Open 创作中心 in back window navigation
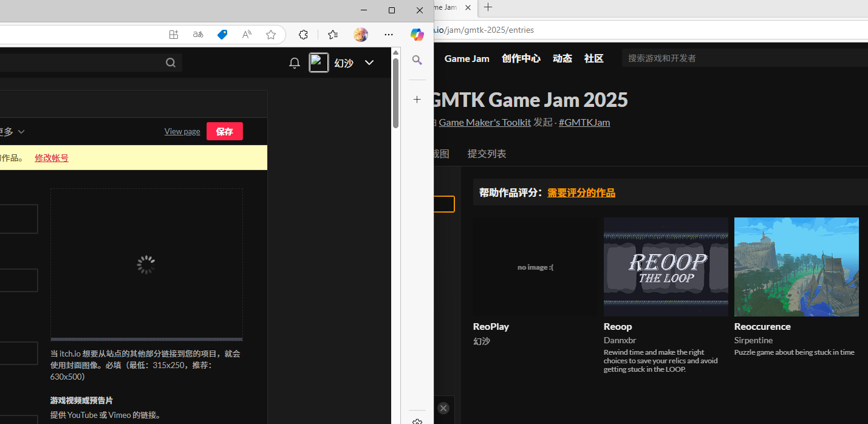 [521, 58]
